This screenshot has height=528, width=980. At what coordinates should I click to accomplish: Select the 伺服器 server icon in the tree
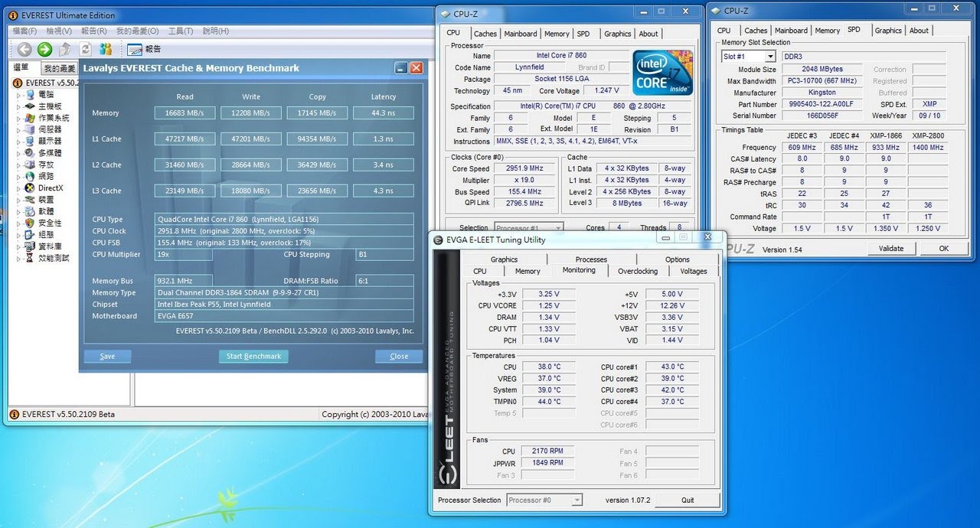point(31,129)
